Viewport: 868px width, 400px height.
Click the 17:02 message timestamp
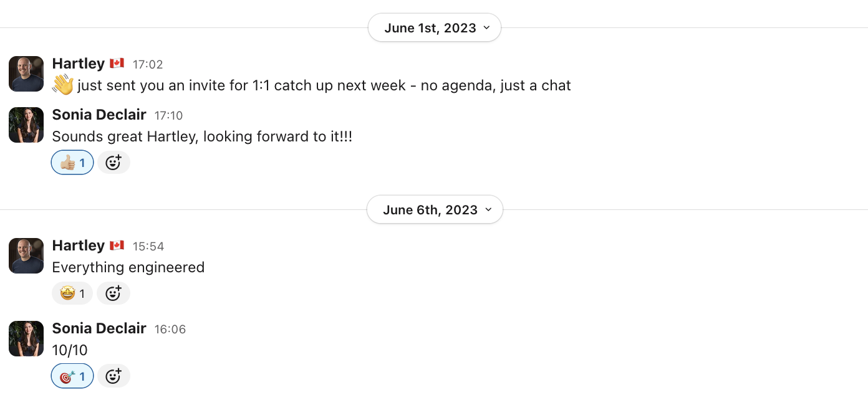click(148, 64)
